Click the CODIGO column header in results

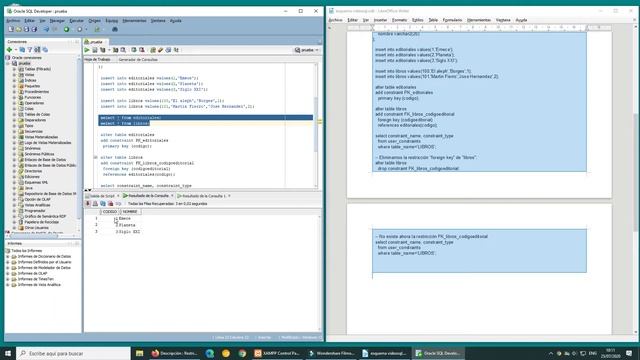(x=110, y=211)
